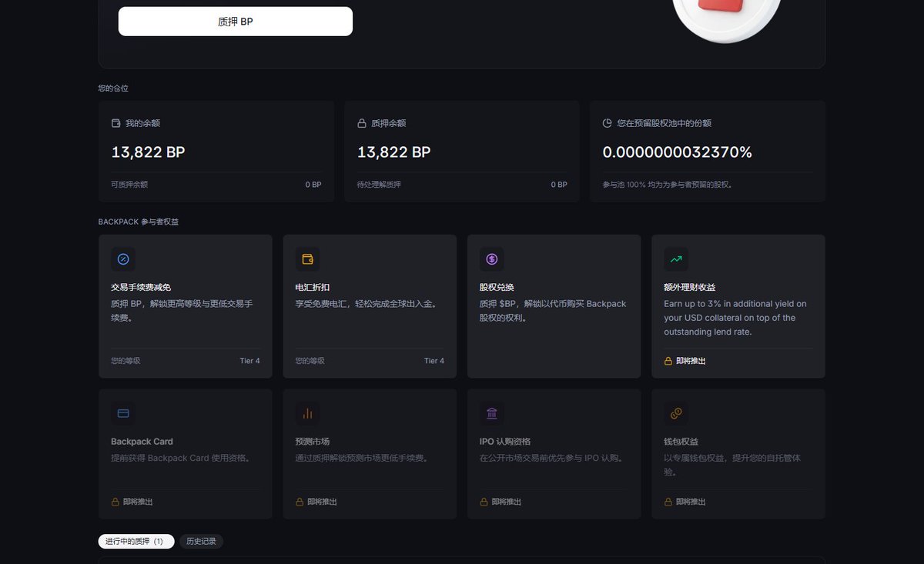Click the lock icon in 预测市场 card

(300, 502)
